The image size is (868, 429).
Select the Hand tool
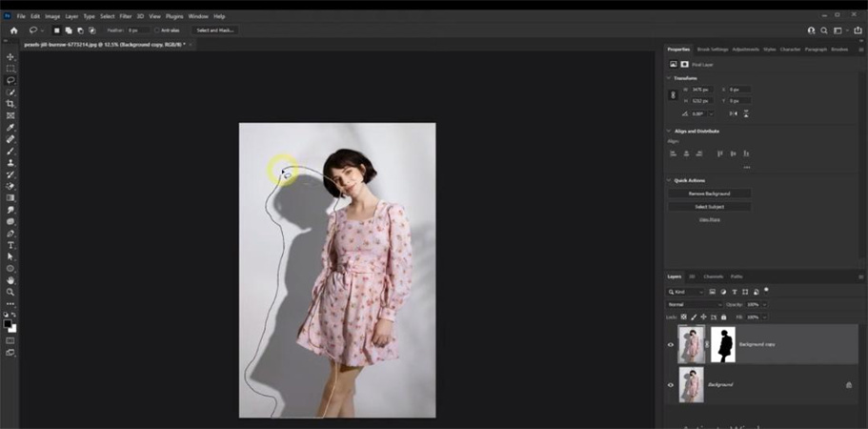[x=10, y=280]
